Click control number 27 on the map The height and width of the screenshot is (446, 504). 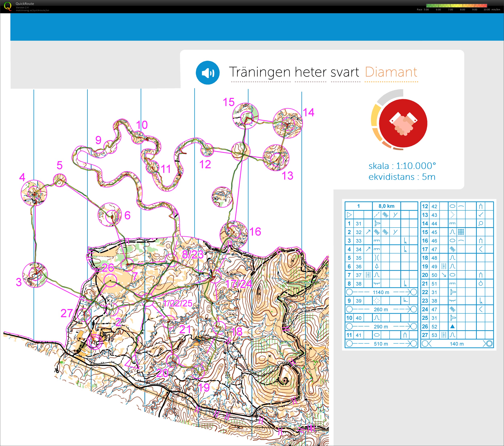pos(67,313)
